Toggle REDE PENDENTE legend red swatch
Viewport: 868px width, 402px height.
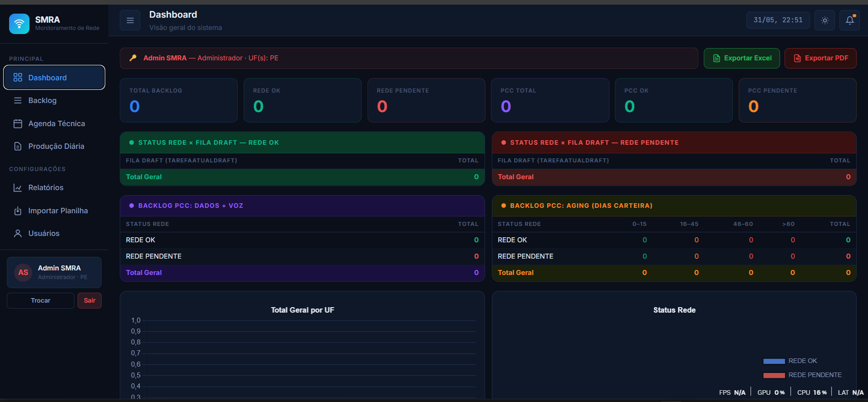pos(774,375)
